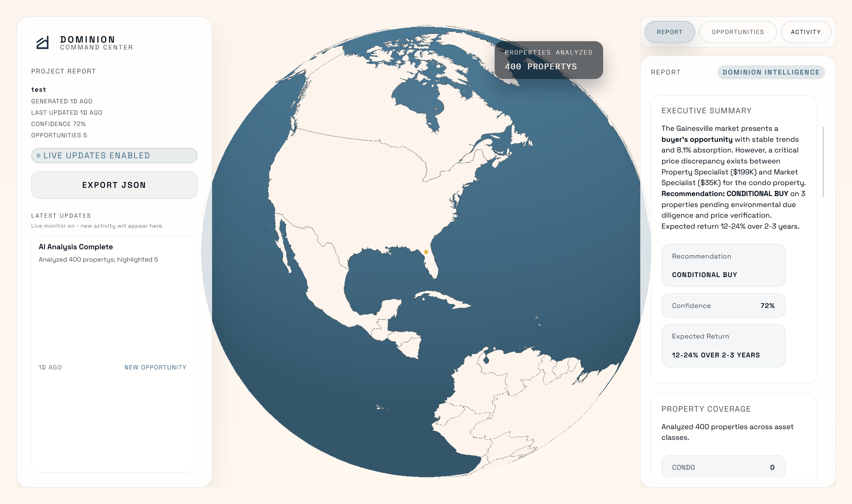Click the project name test
The width and height of the screenshot is (852, 504).
[x=38, y=90]
